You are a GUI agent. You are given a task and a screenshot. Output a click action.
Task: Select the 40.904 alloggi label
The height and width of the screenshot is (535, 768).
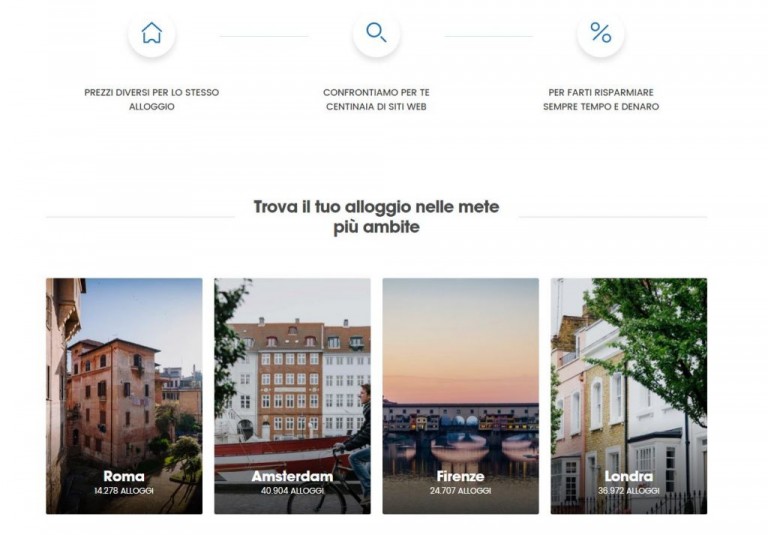point(292,490)
